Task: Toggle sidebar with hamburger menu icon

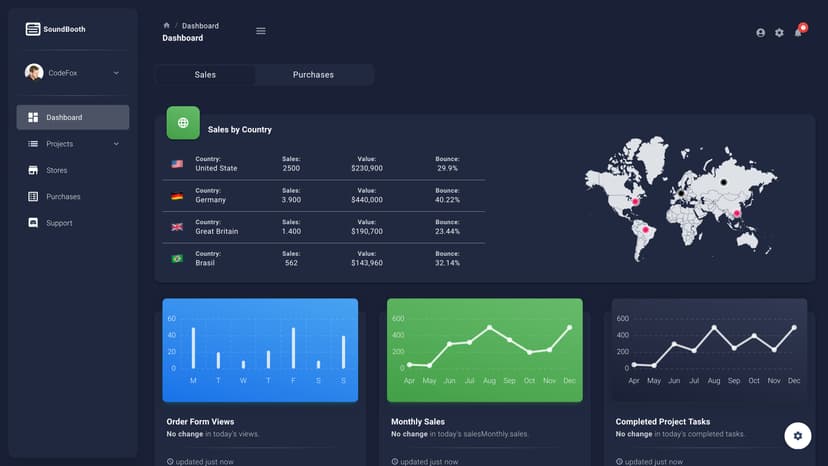Action: click(261, 31)
